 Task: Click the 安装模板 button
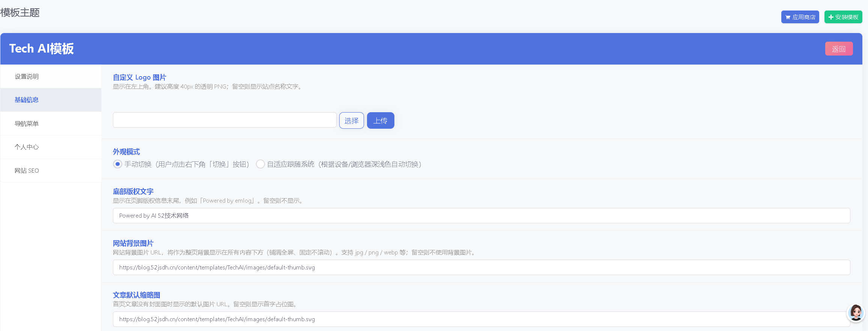coord(843,17)
